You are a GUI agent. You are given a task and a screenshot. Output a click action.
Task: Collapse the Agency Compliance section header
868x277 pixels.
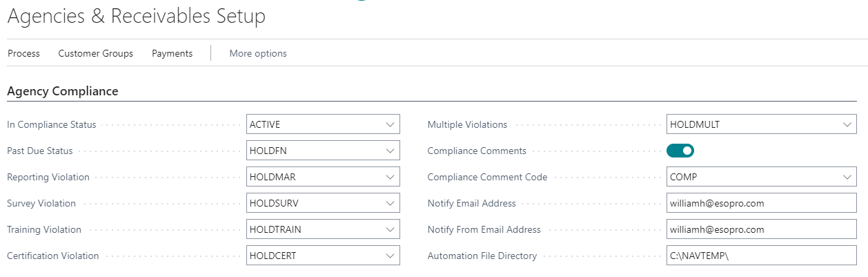pos(63,91)
